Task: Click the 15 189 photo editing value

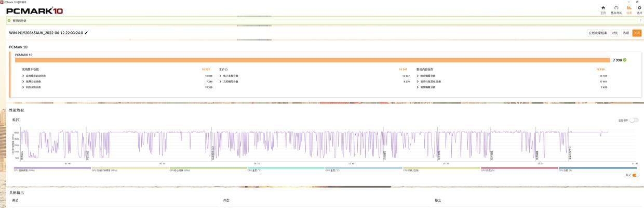Action: 603,75
